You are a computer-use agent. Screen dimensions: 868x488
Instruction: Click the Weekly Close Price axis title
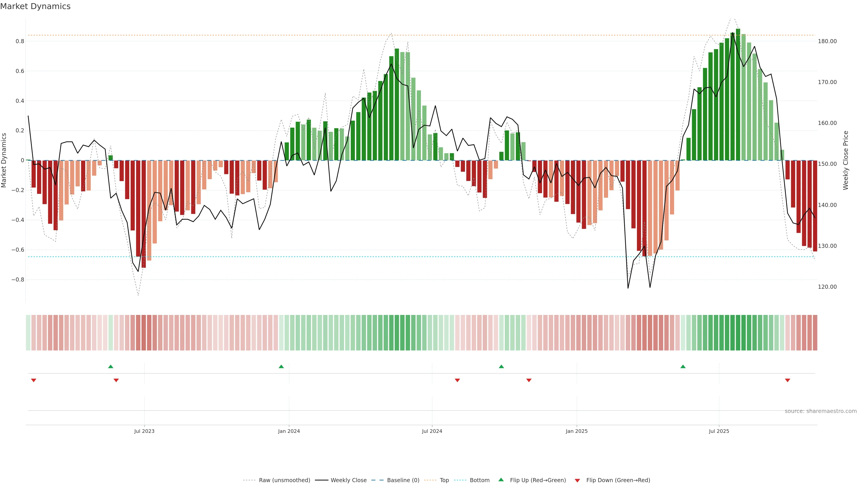846,160
